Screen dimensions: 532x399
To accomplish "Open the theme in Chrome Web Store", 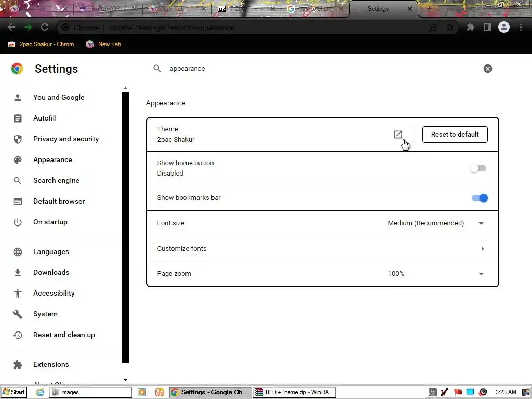I will pyautogui.click(x=398, y=135).
